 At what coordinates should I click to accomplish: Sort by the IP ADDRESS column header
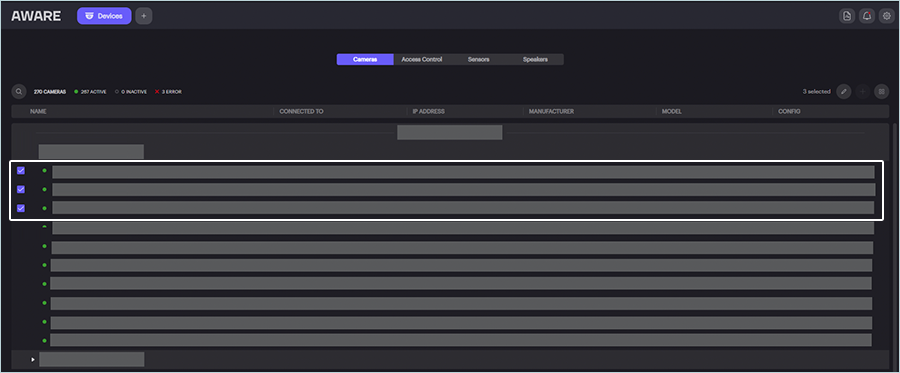click(x=428, y=111)
